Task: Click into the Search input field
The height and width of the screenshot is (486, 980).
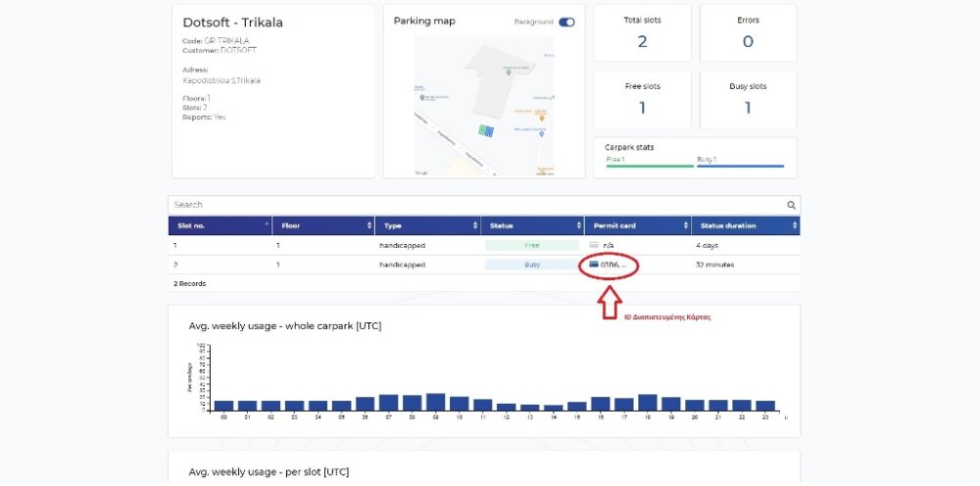Action: click(475, 205)
